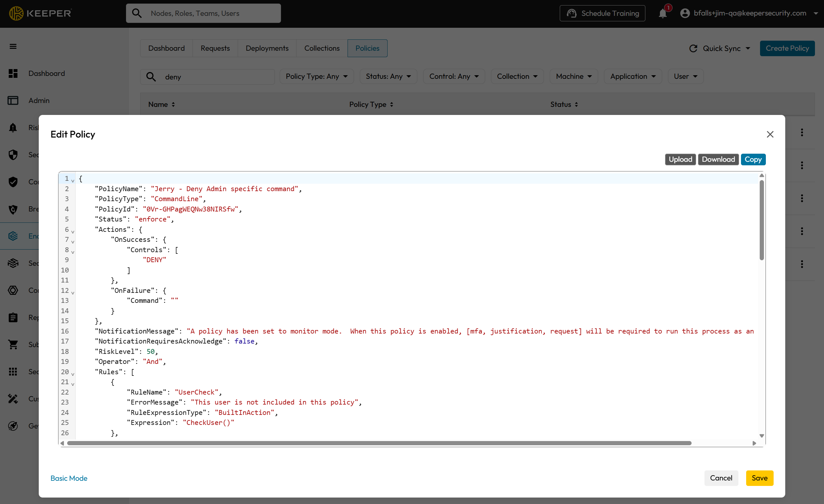Screen dimensions: 824x504
Task: Click the search magnifier icon in top bar
Action: pyautogui.click(x=137, y=13)
